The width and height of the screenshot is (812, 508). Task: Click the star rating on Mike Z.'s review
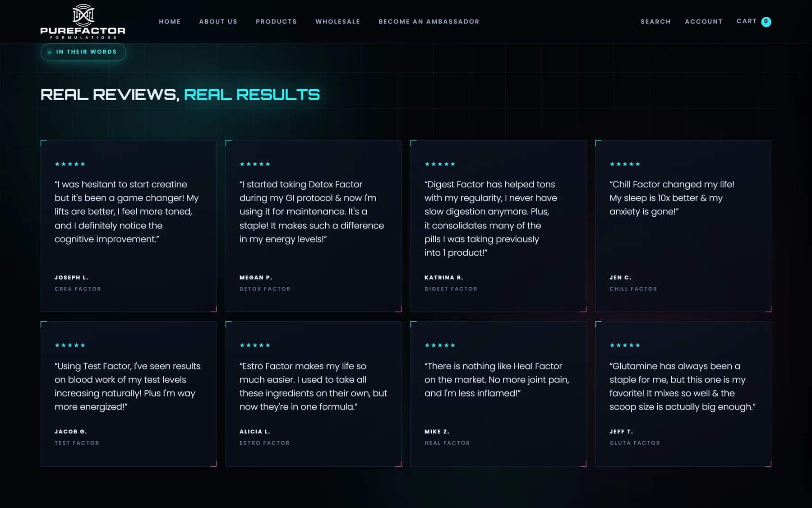(440, 345)
